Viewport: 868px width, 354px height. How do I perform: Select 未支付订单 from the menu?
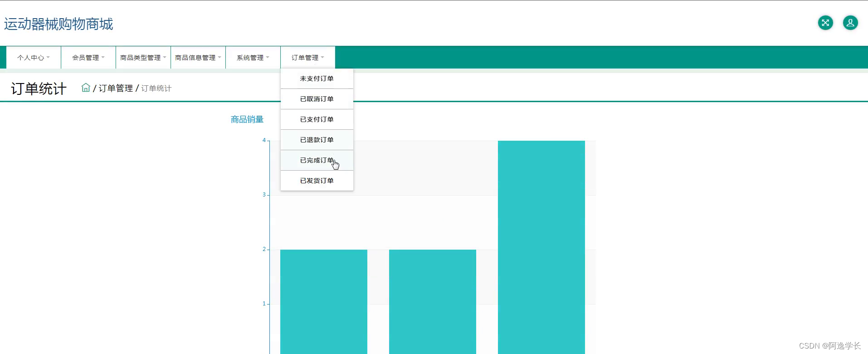(317, 79)
